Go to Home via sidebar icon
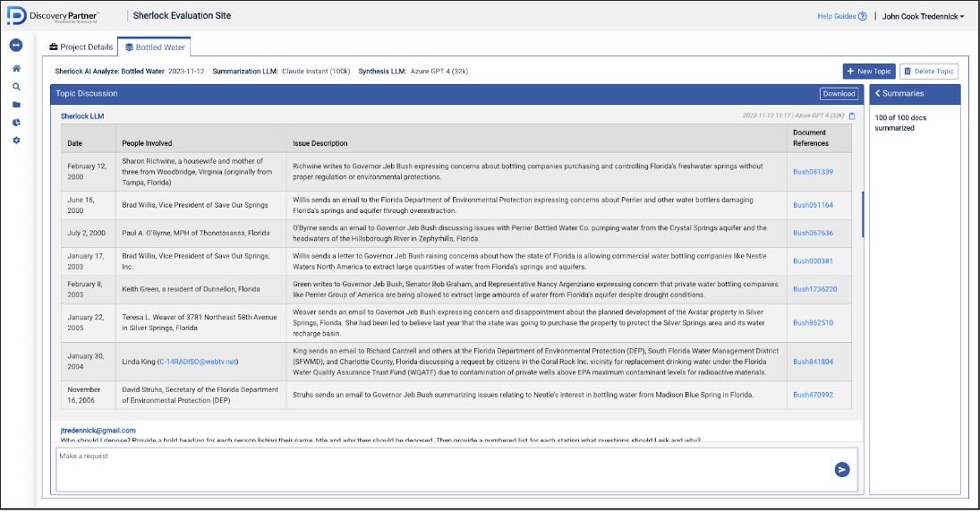This screenshot has width=980, height=512. [16, 68]
